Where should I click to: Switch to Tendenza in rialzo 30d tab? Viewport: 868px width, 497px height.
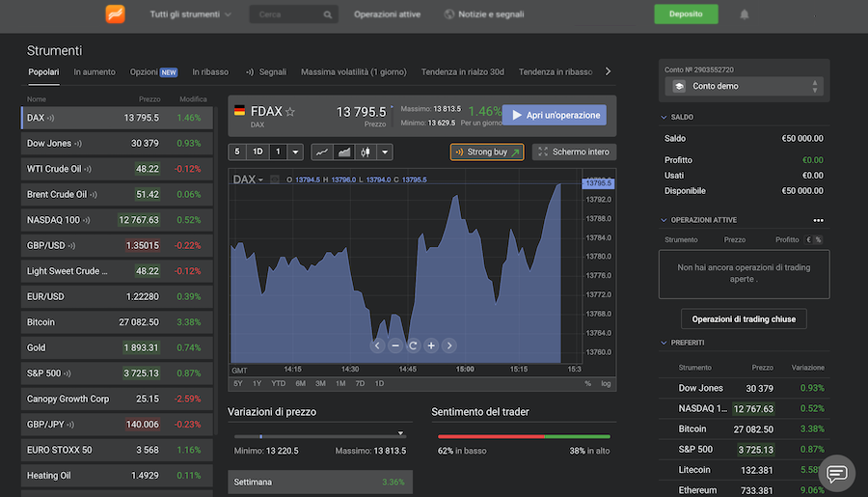click(x=463, y=72)
